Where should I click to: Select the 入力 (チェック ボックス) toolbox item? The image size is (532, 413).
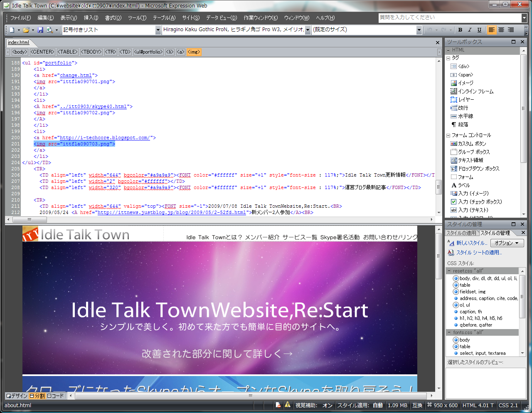(476, 202)
